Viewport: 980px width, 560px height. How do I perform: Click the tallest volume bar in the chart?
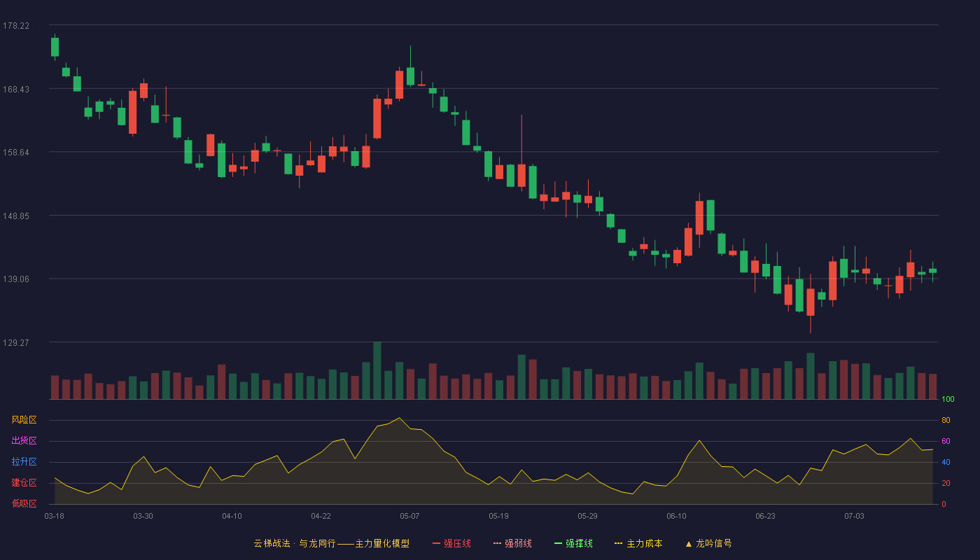(x=377, y=370)
